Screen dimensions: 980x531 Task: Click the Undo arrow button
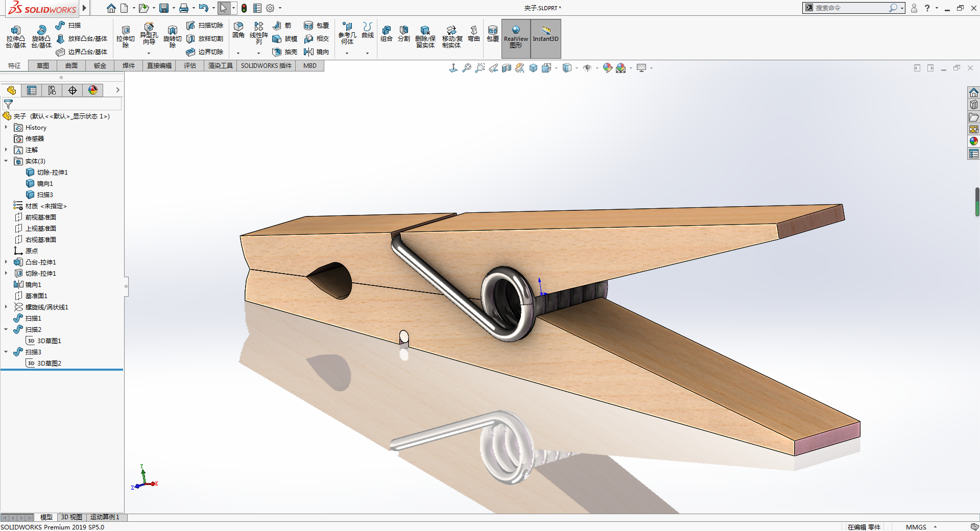click(203, 8)
